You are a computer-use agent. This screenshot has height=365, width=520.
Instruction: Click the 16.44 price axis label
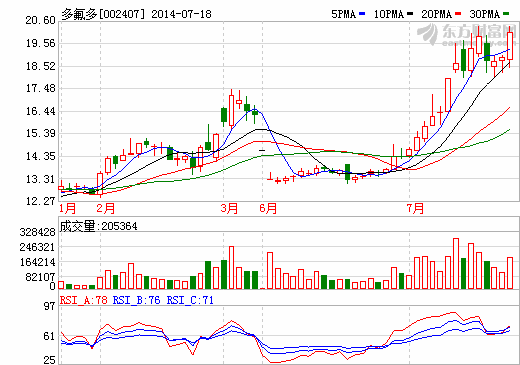pos(40,111)
